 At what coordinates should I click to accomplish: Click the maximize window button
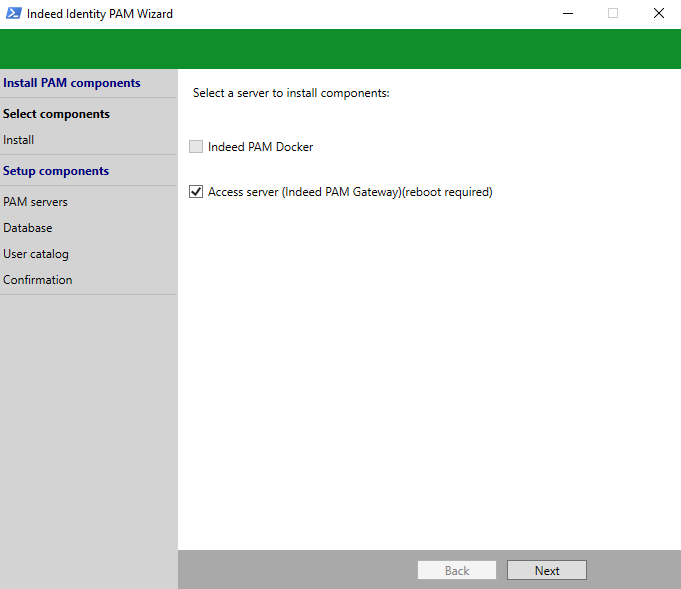tap(613, 13)
